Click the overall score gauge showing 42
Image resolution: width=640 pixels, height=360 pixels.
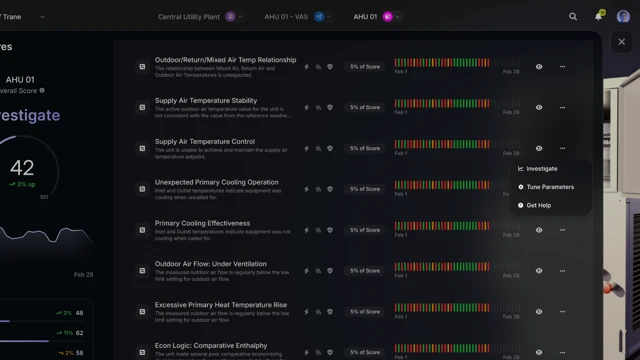pyautogui.click(x=22, y=168)
